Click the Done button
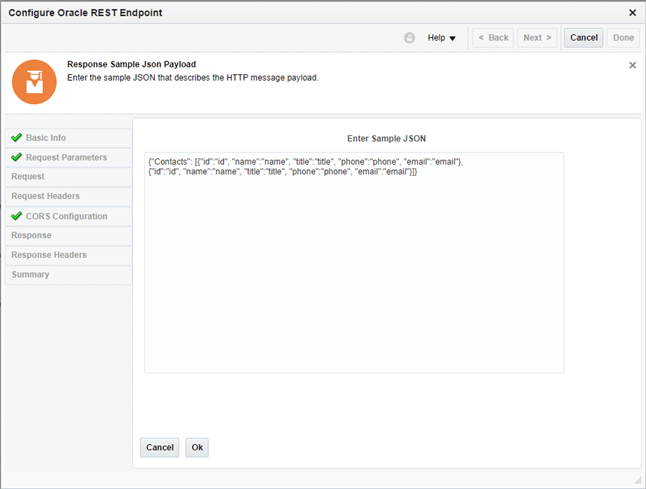 coord(623,38)
